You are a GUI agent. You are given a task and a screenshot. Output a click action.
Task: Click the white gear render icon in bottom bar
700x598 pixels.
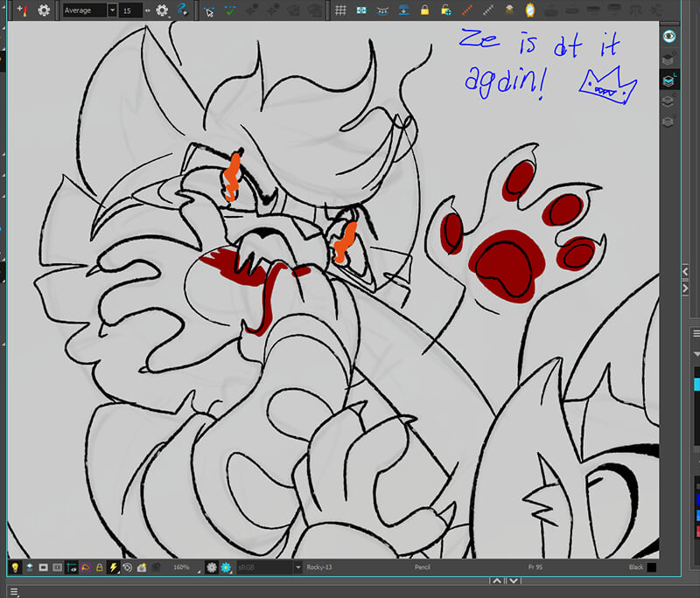tap(212, 567)
